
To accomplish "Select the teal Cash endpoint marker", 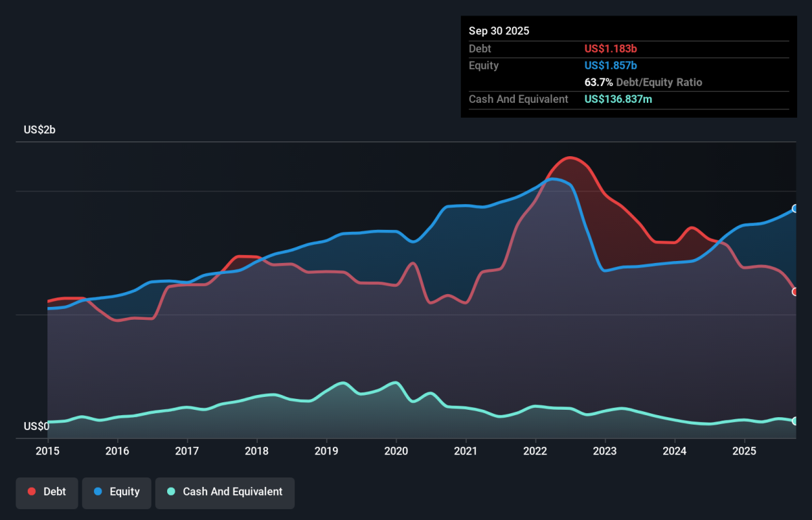I will 796,421.
